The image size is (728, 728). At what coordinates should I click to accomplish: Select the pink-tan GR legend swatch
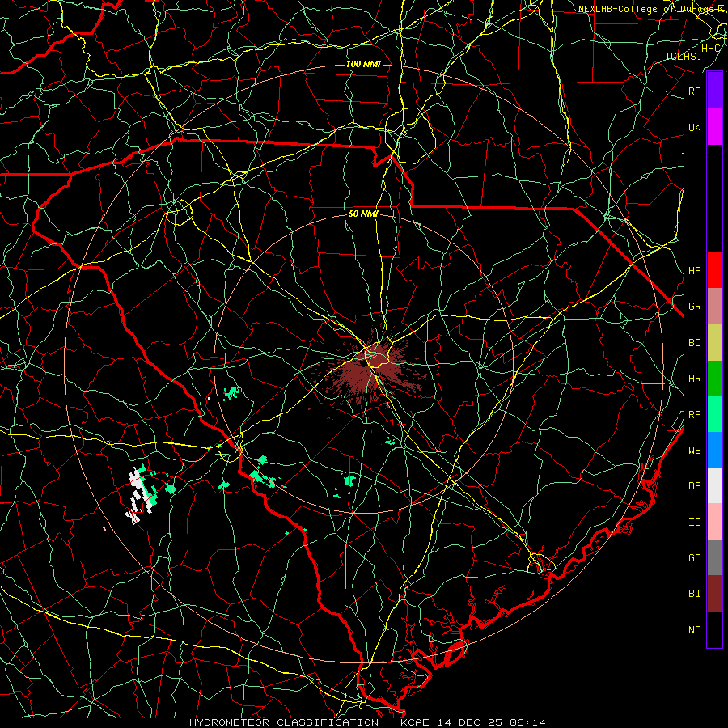[x=714, y=307]
